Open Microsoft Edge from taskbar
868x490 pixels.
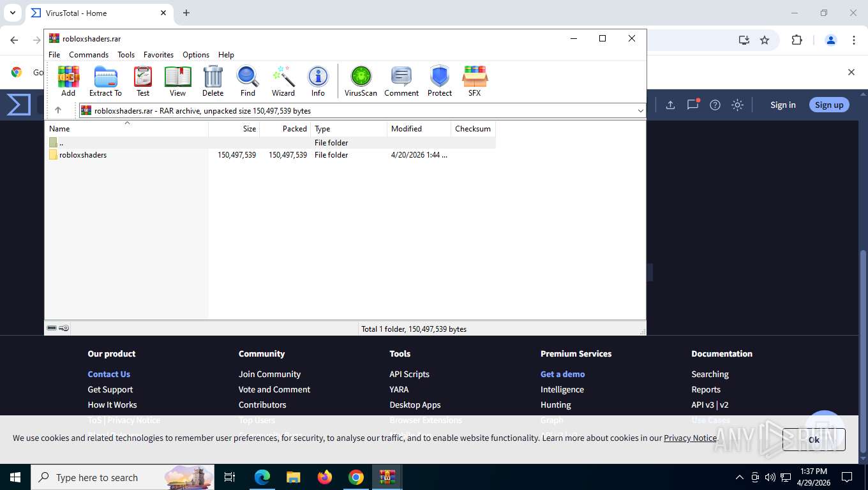pyautogui.click(x=262, y=477)
